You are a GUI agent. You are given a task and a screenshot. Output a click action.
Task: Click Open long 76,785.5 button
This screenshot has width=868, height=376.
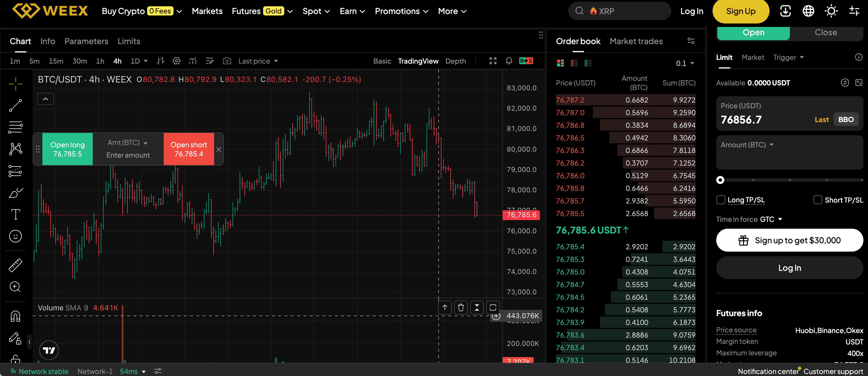tap(67, 149)
